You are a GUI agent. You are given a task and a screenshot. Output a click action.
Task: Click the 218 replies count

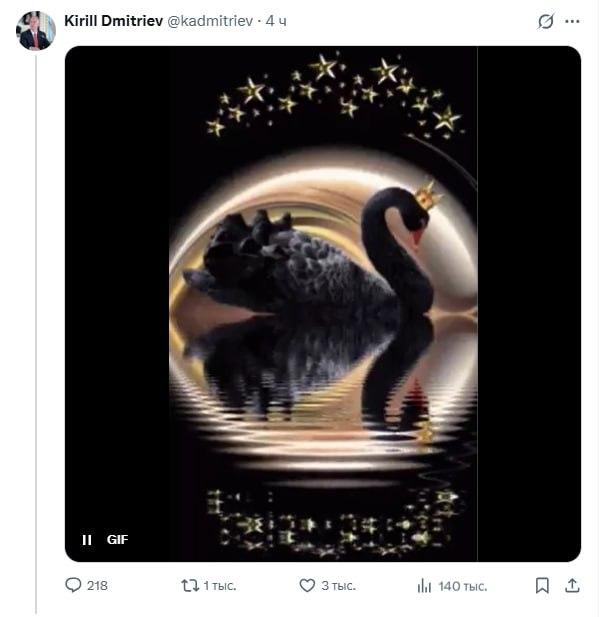[x=97, y=586]
